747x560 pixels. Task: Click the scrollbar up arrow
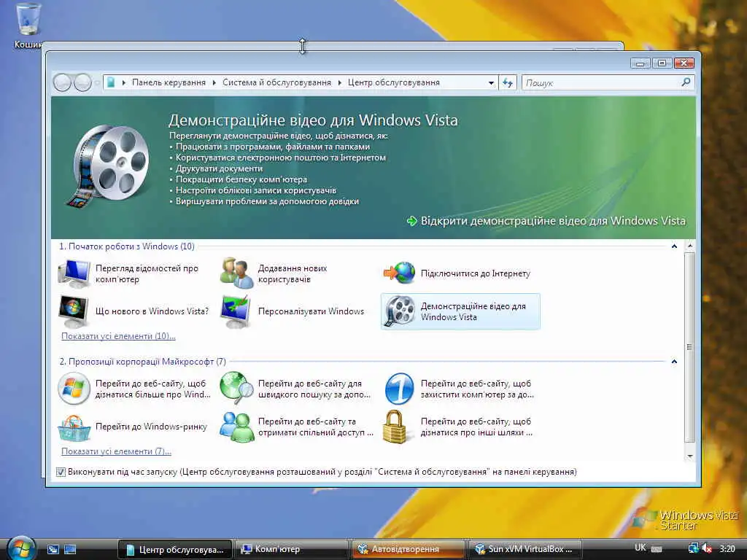[689, 246]
